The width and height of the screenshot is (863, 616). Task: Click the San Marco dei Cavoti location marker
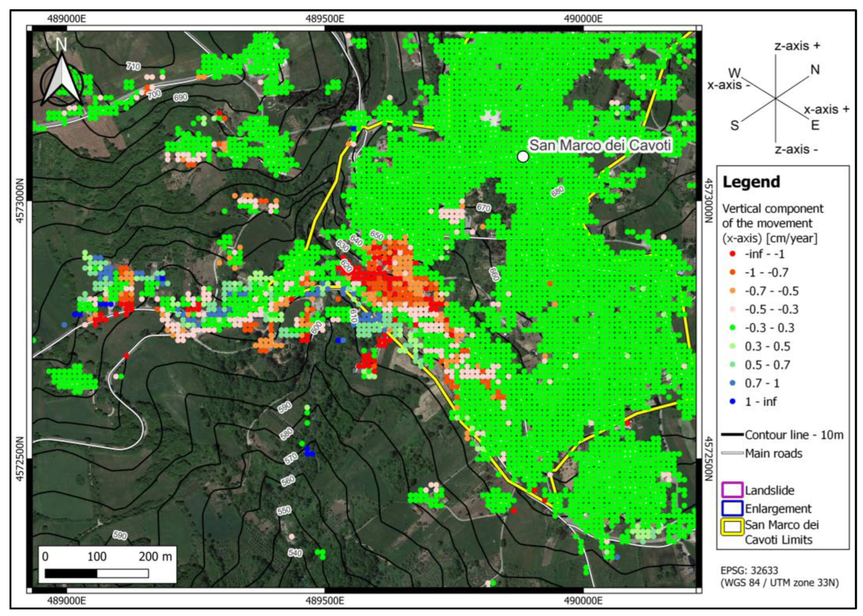point(523,156)
